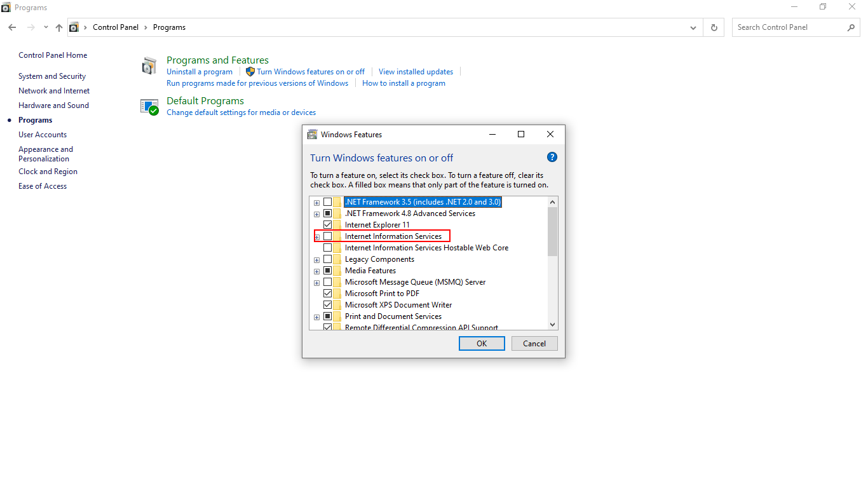Viewport: 868px width, 488px height.
Task: Click Uninstall a program link
Action: pyautogui.click(x=200, y=72)
